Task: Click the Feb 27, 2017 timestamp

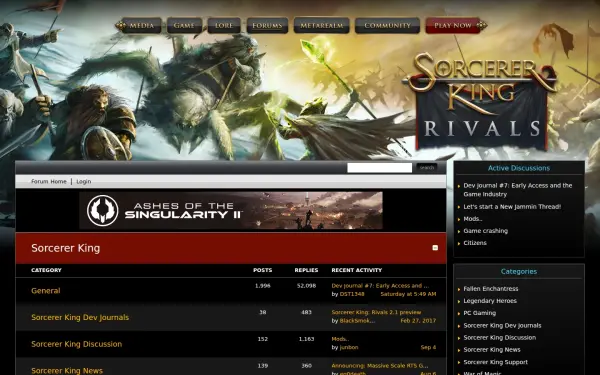Action: (418, 321)
